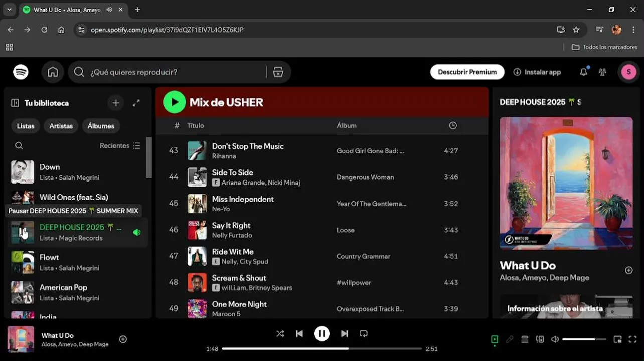
Task: Create a new playlist with plus icon
Action: pyautogui.click(x=116, y=103)
